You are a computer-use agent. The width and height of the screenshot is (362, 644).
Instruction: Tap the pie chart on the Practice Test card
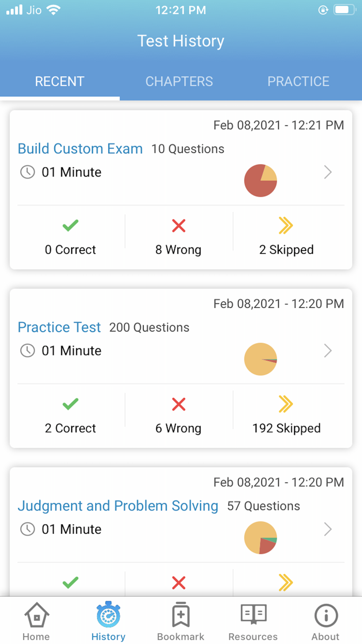click(261, 359)
